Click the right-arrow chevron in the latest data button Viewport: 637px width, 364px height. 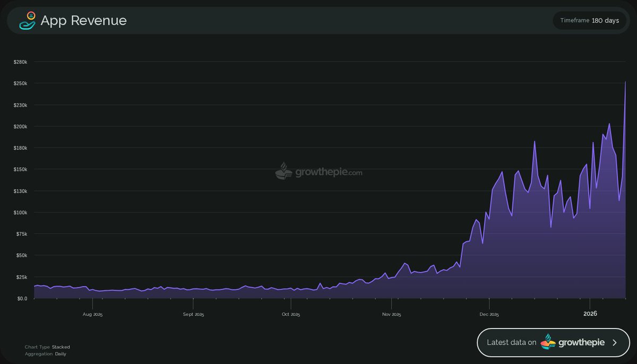615,342
